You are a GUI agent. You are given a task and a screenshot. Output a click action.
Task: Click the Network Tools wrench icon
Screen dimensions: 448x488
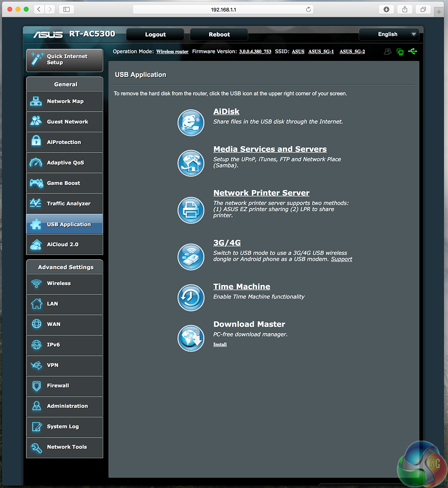(x=36, y=448)
